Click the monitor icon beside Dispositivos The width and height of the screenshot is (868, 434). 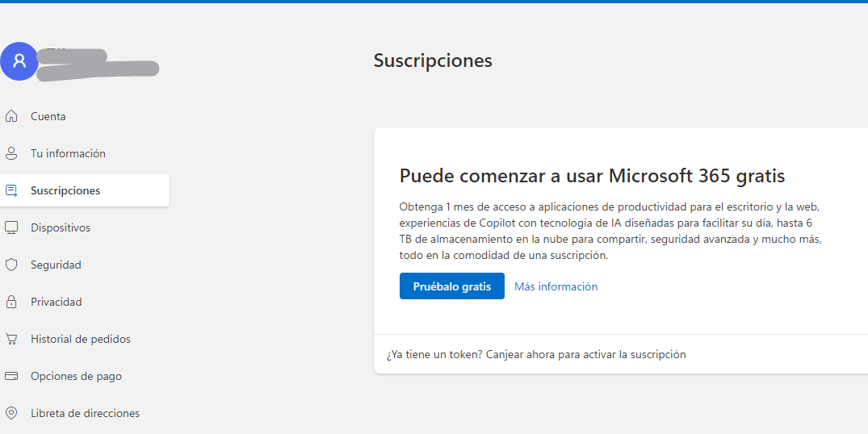(x=11, y=227)
